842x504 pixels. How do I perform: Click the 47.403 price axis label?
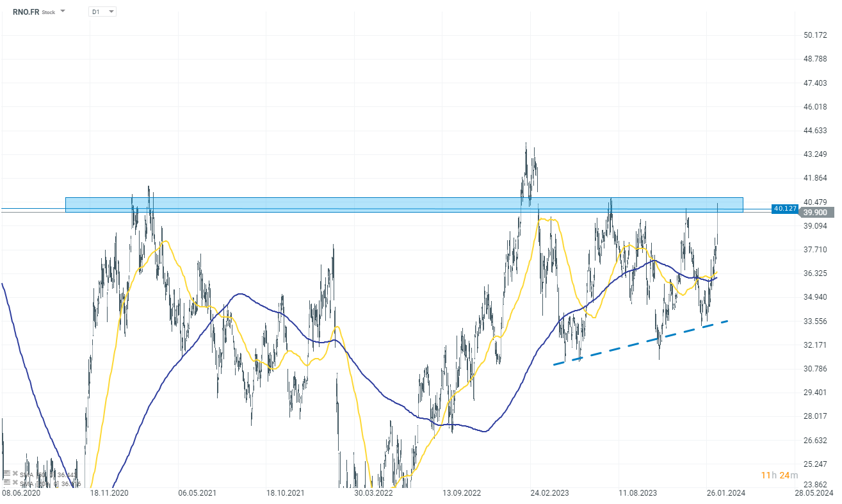tap(815, 83)
